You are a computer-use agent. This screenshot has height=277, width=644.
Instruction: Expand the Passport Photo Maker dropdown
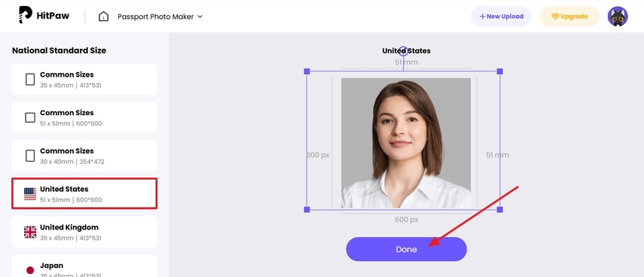160,17
